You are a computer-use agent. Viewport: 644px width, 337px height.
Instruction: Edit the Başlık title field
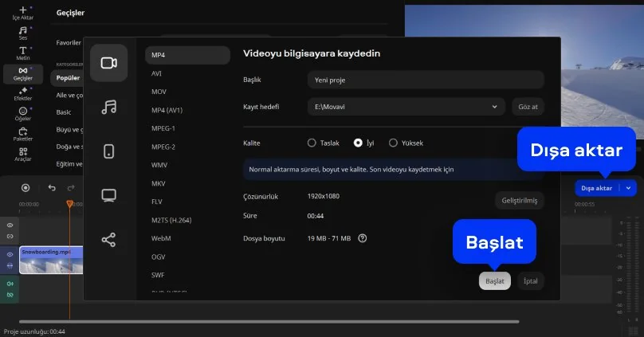pos(426,80)
